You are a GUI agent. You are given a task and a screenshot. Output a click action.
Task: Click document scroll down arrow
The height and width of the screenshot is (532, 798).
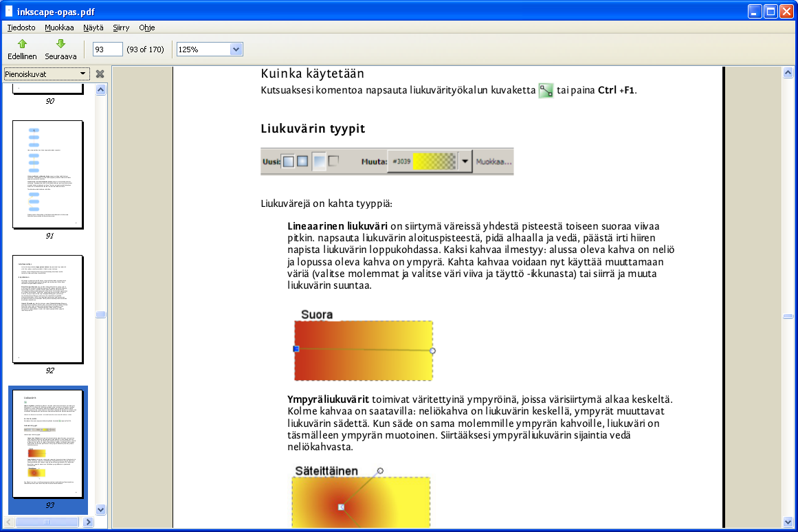point(788,522)
